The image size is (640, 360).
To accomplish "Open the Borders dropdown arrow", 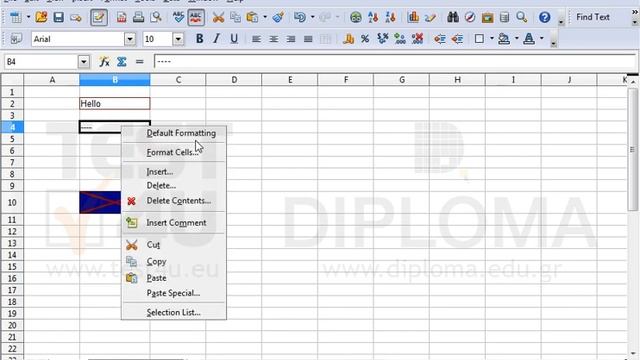I will pyautogui.click(x=492, y=39).
